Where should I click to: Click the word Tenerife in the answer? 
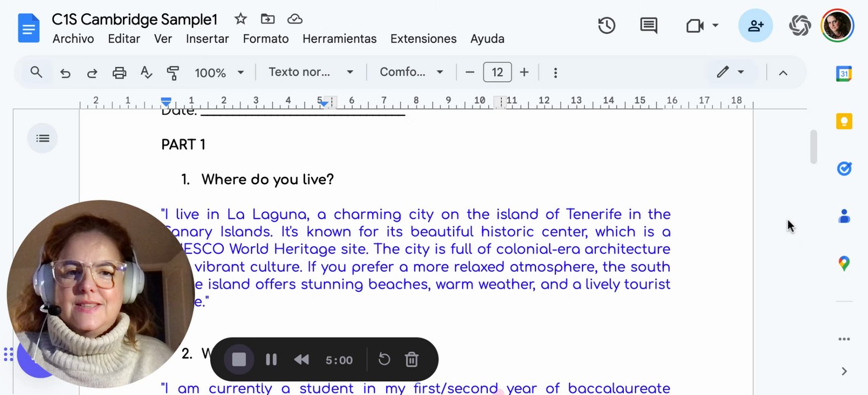point(594,214)
